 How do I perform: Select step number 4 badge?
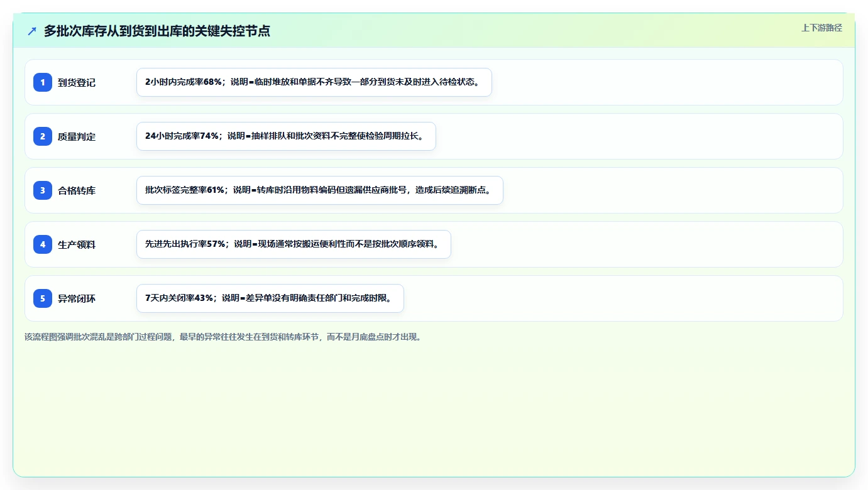[x=43, y=244]
